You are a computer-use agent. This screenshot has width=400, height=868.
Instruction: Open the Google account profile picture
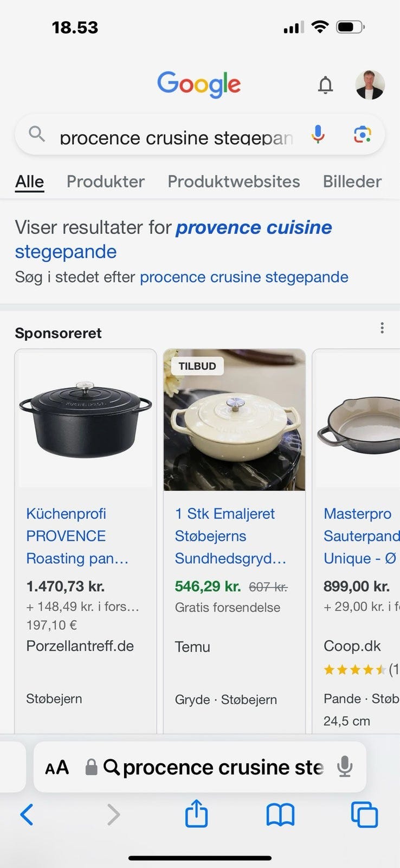[370, 85]
